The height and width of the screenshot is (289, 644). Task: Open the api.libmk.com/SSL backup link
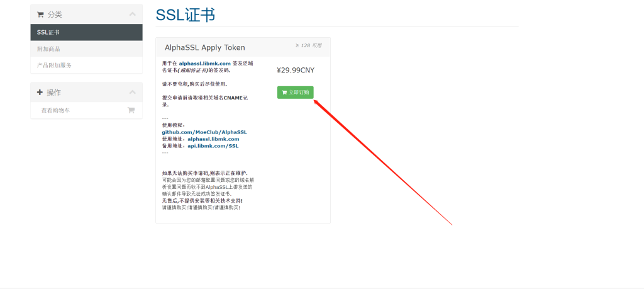click(213, 145)
